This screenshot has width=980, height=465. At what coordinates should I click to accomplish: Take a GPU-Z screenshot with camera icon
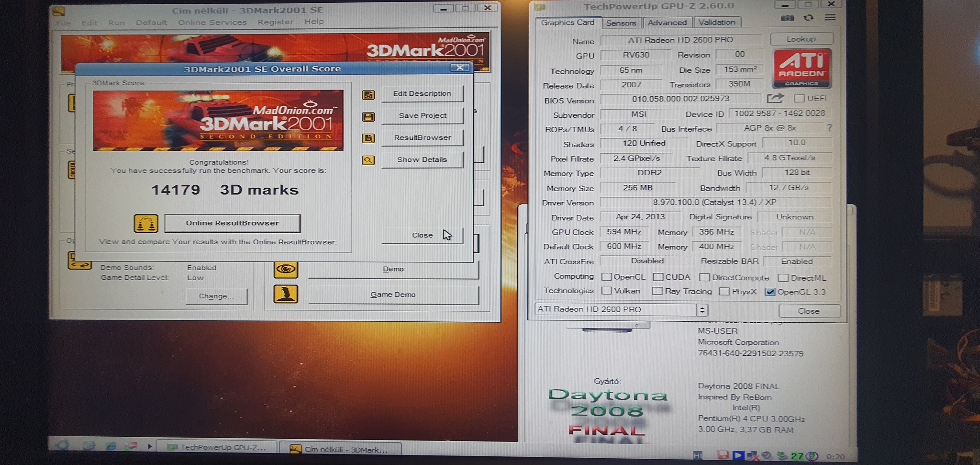pos(787,18)
